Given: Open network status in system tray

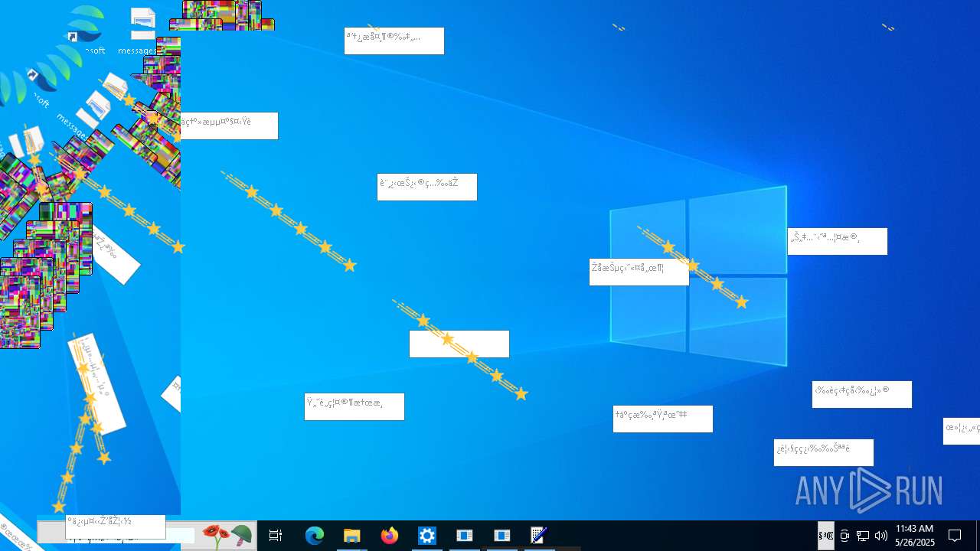Looking at the screenshot, I should coord(862,536).
